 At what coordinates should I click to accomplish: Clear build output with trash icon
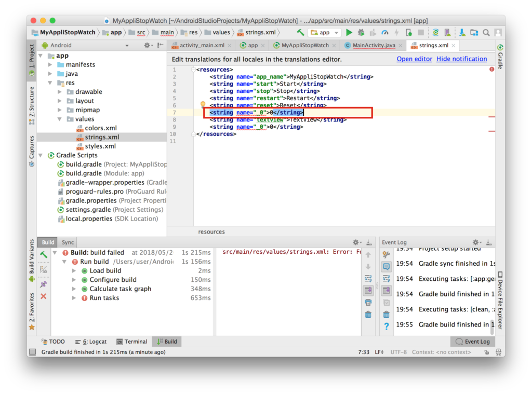point(368,315)
